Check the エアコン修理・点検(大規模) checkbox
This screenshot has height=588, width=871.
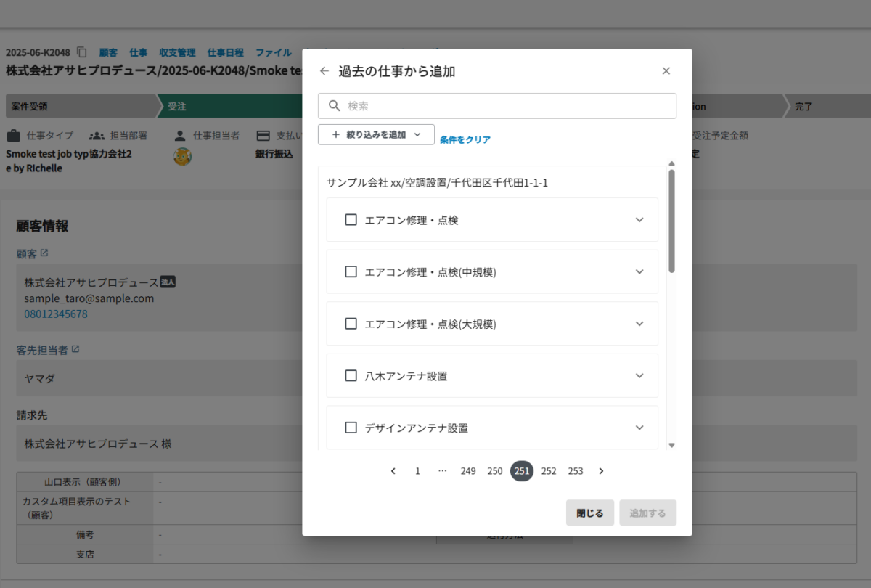click(x=351, y=324)
